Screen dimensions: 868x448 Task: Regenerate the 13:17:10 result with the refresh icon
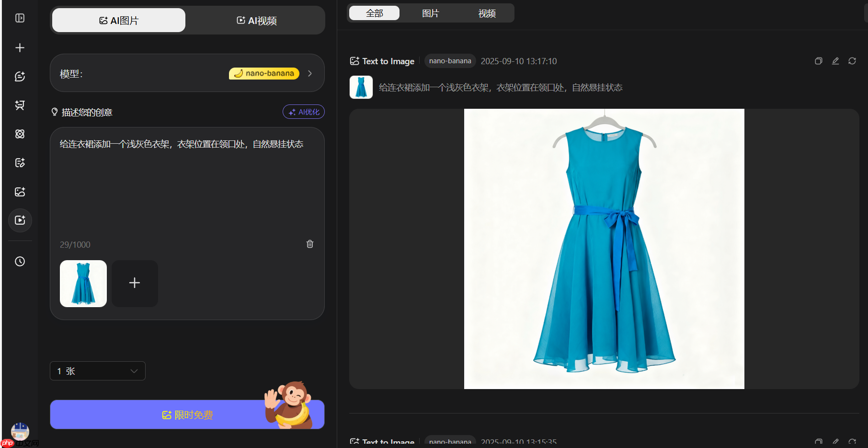tap(852, 61)
